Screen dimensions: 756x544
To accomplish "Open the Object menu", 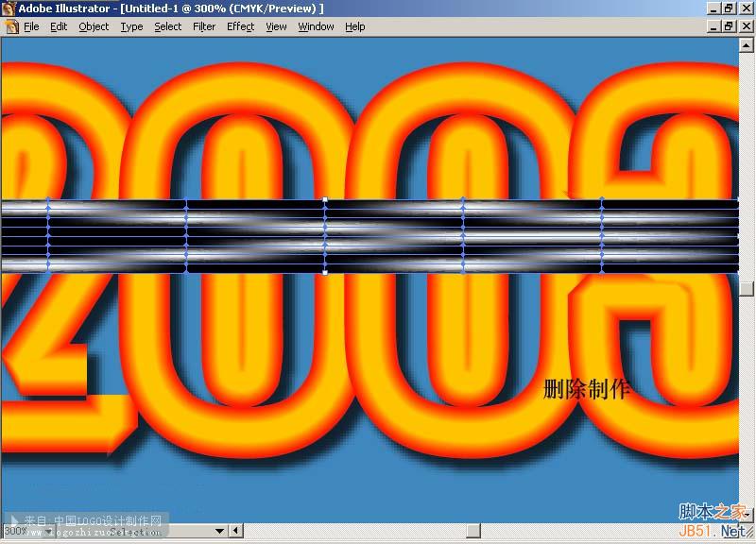I will [x=94, y=27].
